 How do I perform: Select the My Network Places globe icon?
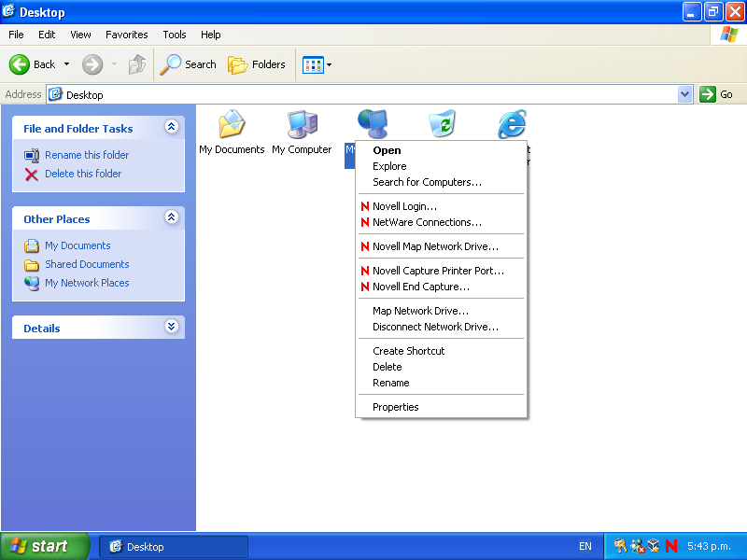tap(373, 124)
